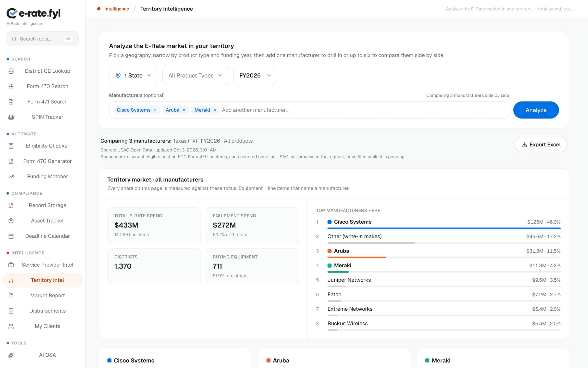The image size is (588, 368).
Task: Click the Search tools input field
Action: pyautogui.click(x=43, y=39)
